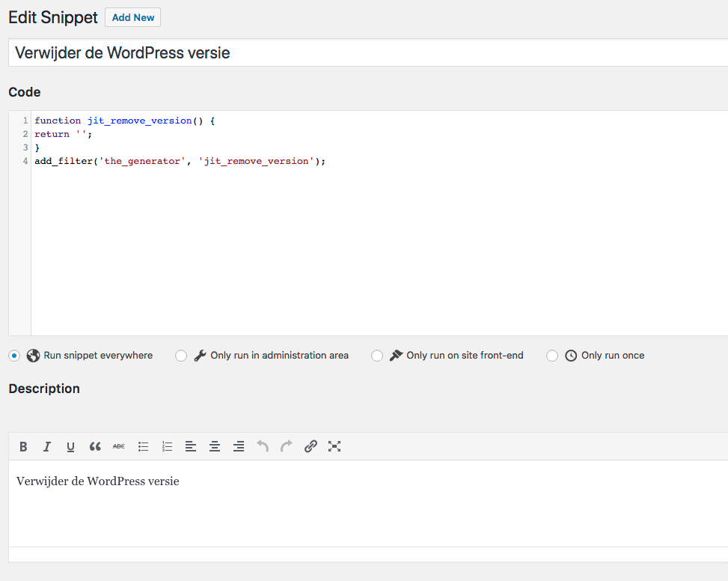The image size is (728, 581).
Task: Click the closing brace on line 3
Action: click(37, 147)
